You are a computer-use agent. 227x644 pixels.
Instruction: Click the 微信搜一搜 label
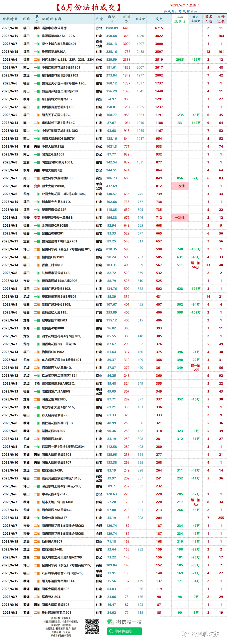coord(129,622)
